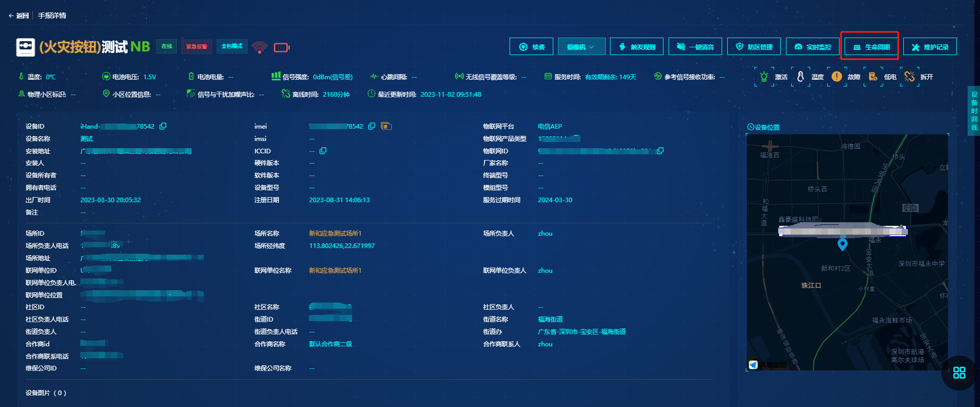
Task: Click the 电池电量 battery icon
Action: [191, 76]
